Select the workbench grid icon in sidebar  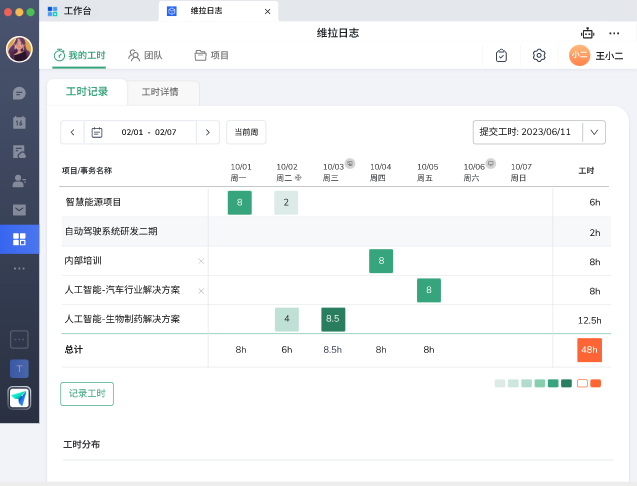[19, 239]
